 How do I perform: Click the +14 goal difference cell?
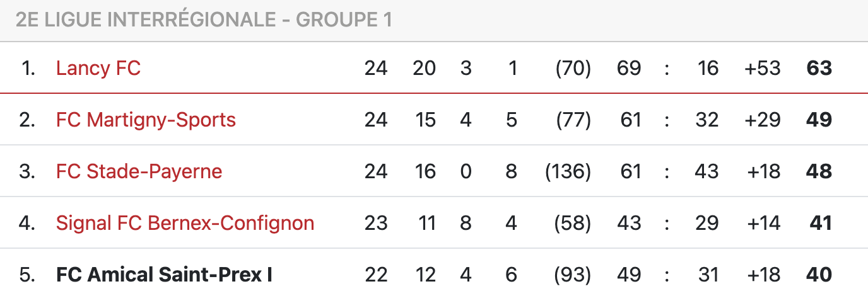pyautogui.click(x=763, y=223)
